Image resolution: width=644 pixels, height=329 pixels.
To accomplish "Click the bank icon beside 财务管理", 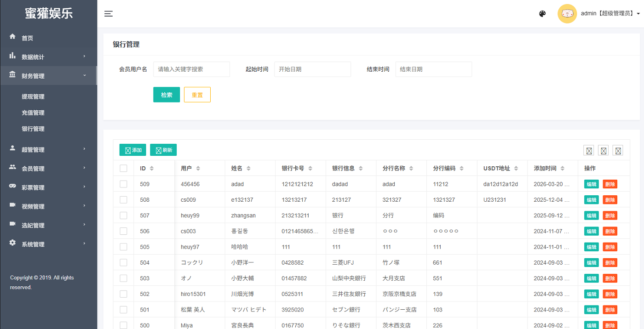I will click(12, 74).
